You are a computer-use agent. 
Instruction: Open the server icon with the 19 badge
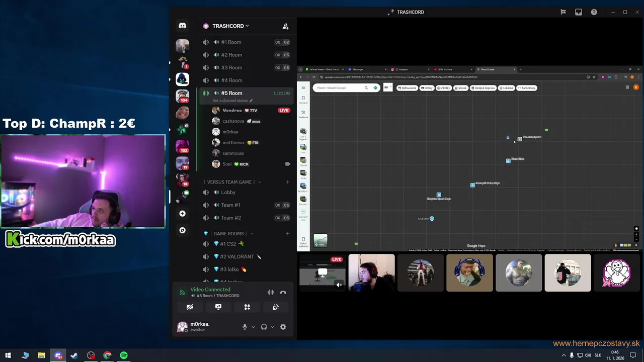coord(182,163)
